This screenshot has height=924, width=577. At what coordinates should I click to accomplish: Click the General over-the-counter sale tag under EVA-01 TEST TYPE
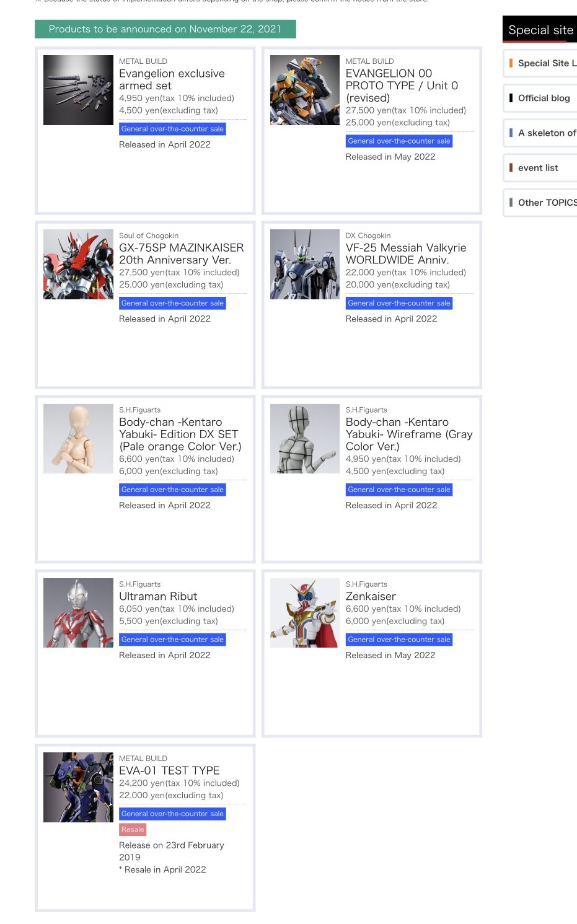click(172, 814)
